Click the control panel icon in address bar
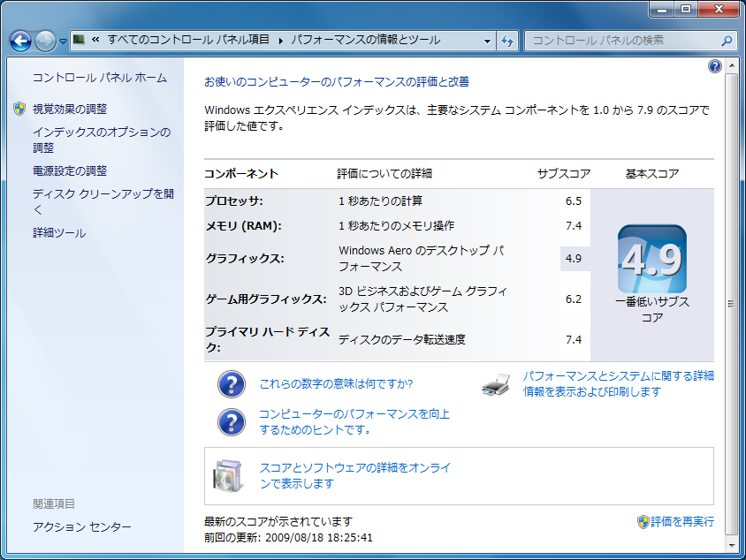This screenshot has width=746, height=560. (x=79, y=40)
